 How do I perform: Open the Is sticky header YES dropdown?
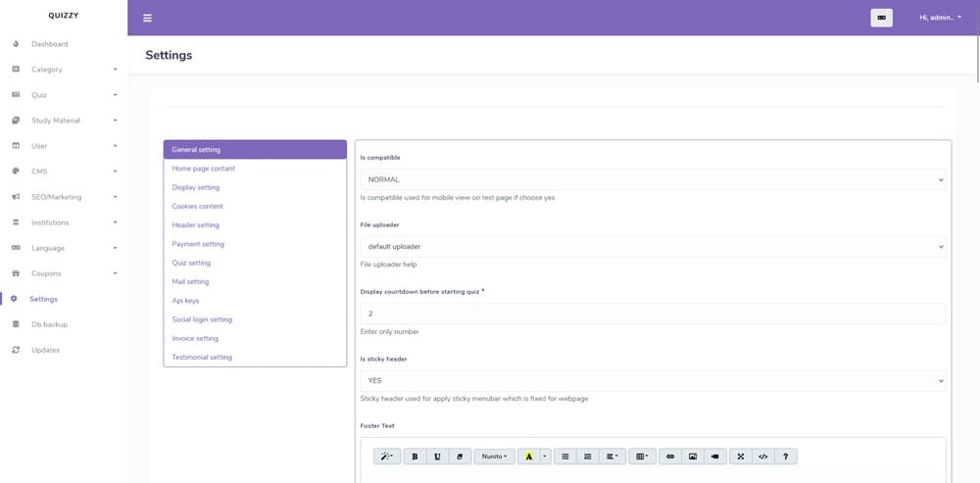tap(653, 380)
